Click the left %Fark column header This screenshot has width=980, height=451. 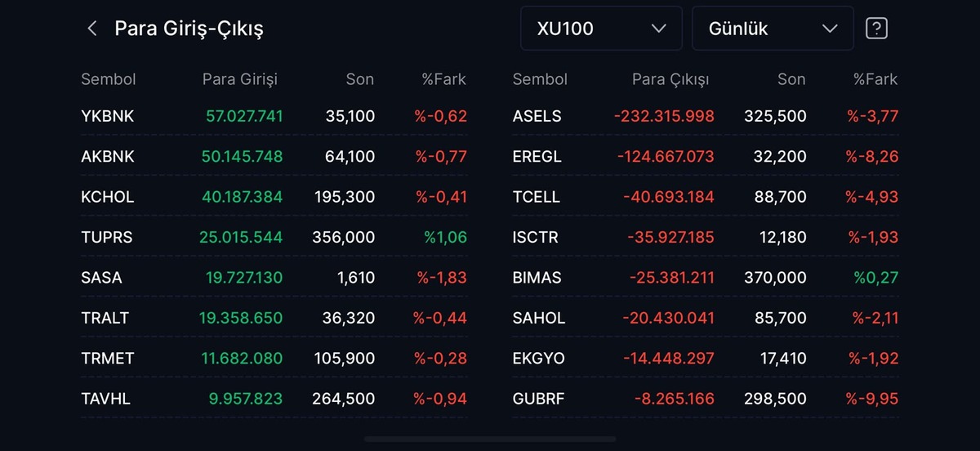[443, 79]
